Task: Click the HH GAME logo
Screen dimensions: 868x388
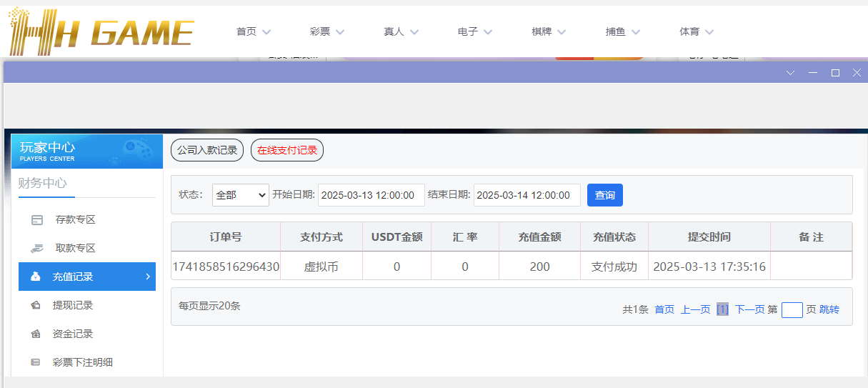Action: click(101, 31)
